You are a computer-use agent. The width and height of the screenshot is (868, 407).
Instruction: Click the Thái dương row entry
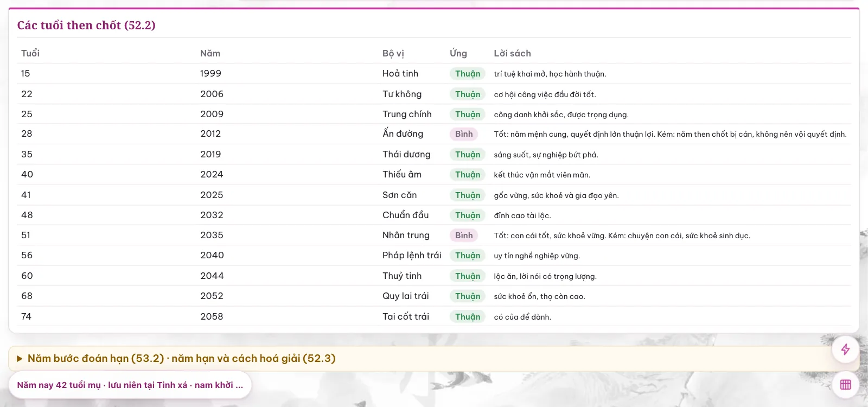pyautogui.click(x=406, y=154)
